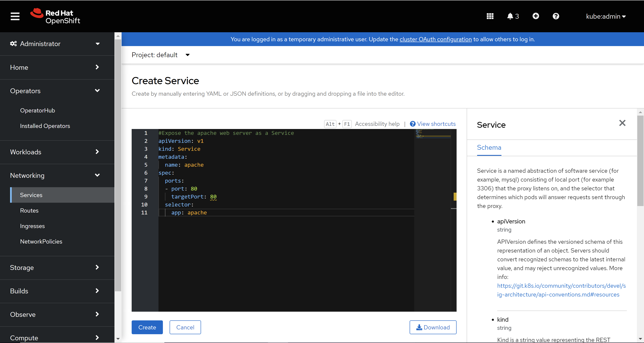
Task: Close the Service schema sidebar
Action: [x=622, y=123]
